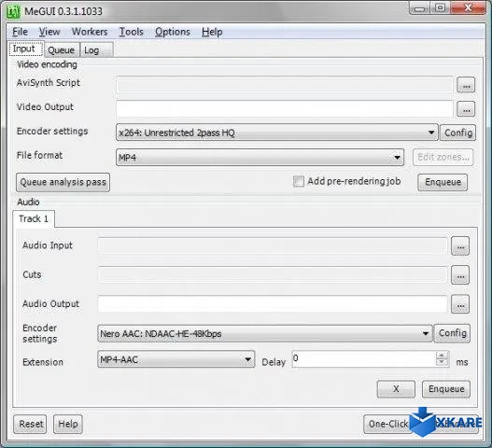Switch to the Queue tab
The image size is (492, 448).
tap(62, 50)
